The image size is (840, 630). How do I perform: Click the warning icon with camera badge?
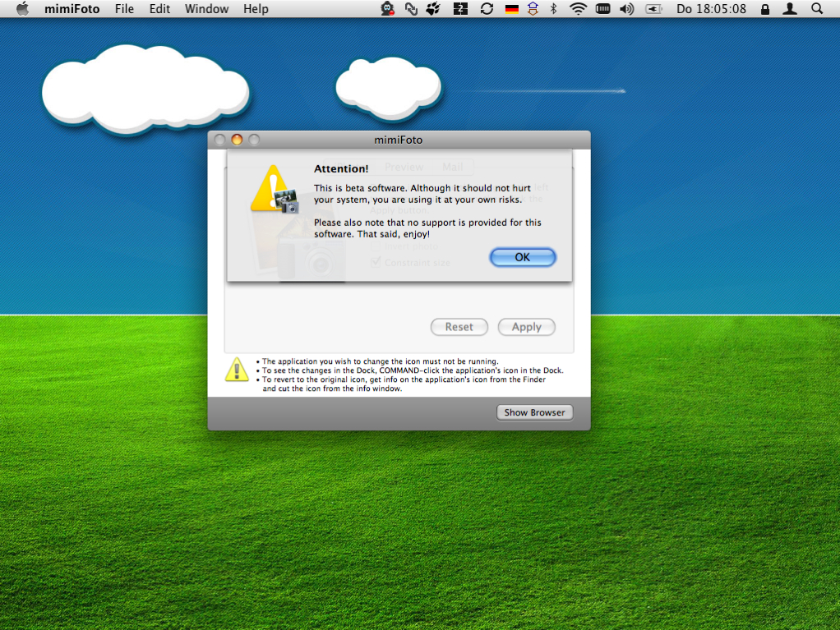[275, 189]
